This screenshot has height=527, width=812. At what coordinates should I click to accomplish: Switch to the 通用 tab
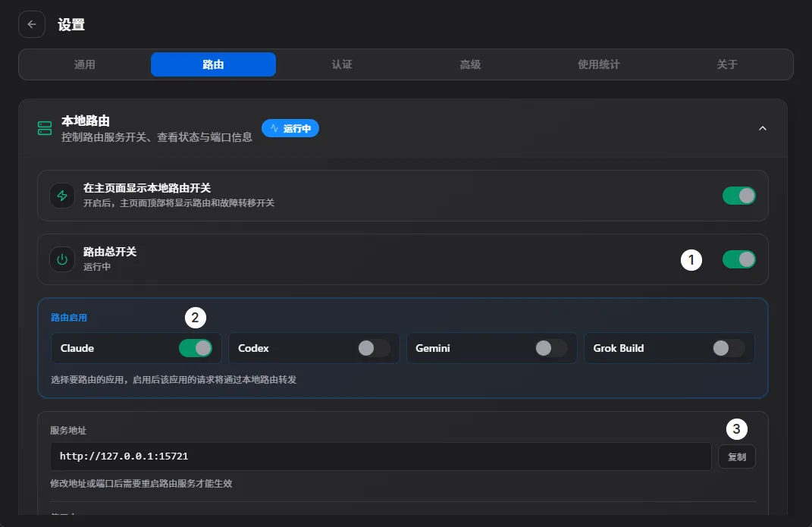[x=84, y=64]
